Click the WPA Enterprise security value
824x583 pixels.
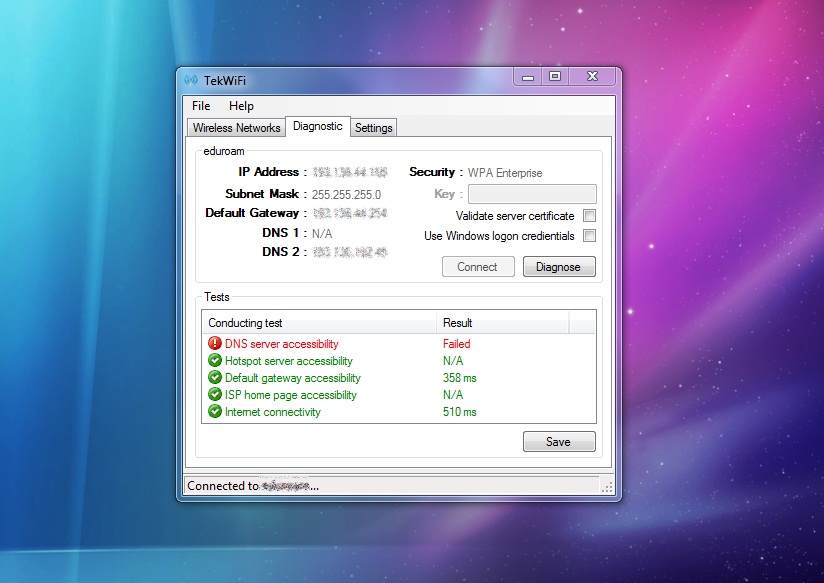click(x=505, y=173)
